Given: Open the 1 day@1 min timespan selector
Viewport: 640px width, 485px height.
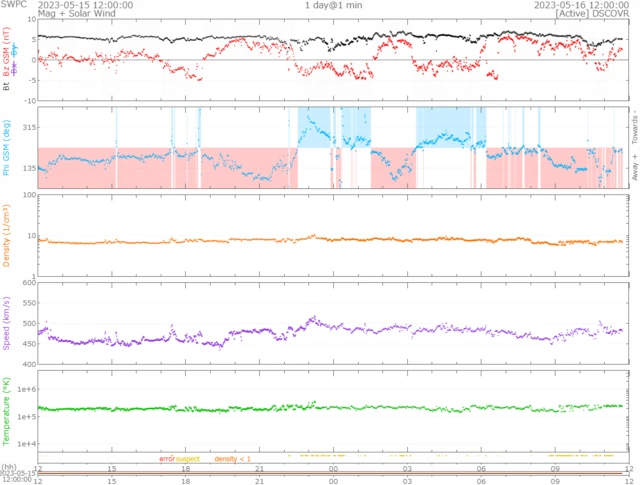Looking at the screenshot, I should (x=335, y=6).
